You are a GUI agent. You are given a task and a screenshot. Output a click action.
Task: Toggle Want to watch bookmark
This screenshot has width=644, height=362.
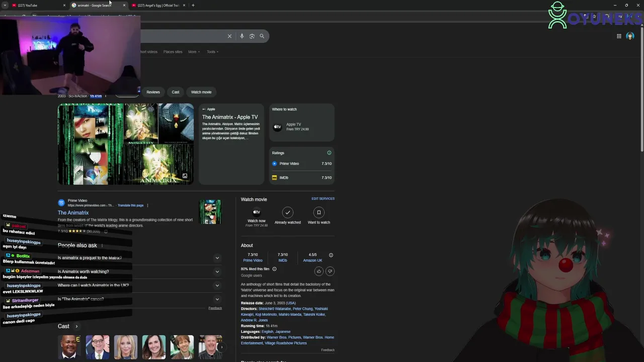(x=318, y=212)
